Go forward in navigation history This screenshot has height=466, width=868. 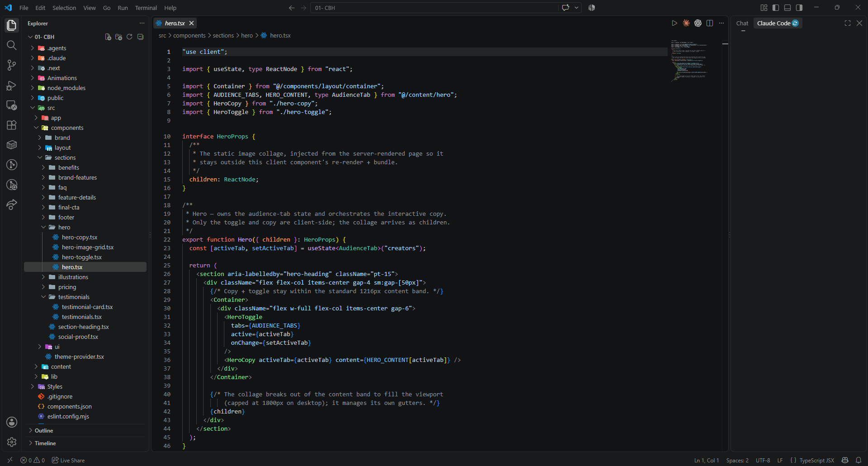[x=304, y=8]
